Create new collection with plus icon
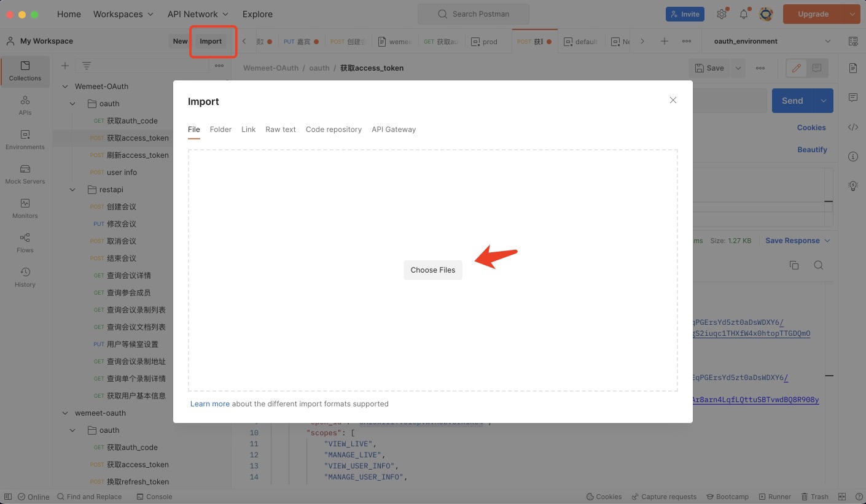866x504 pixels. (64, 66)
